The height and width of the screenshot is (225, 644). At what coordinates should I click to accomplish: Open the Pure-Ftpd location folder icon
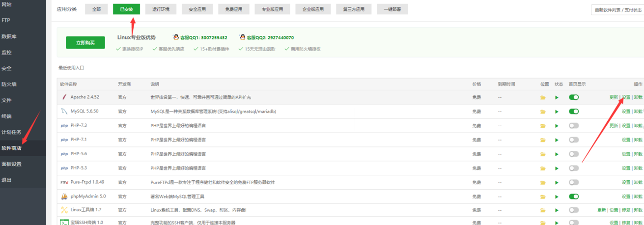tap(543, 182)
